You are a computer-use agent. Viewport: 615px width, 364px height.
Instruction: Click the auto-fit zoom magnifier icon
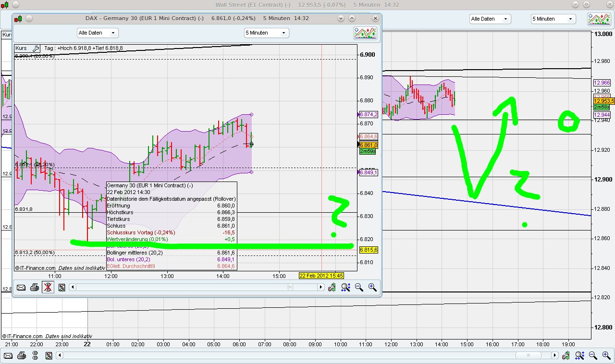pyautogui.click(x=346, y=287)
